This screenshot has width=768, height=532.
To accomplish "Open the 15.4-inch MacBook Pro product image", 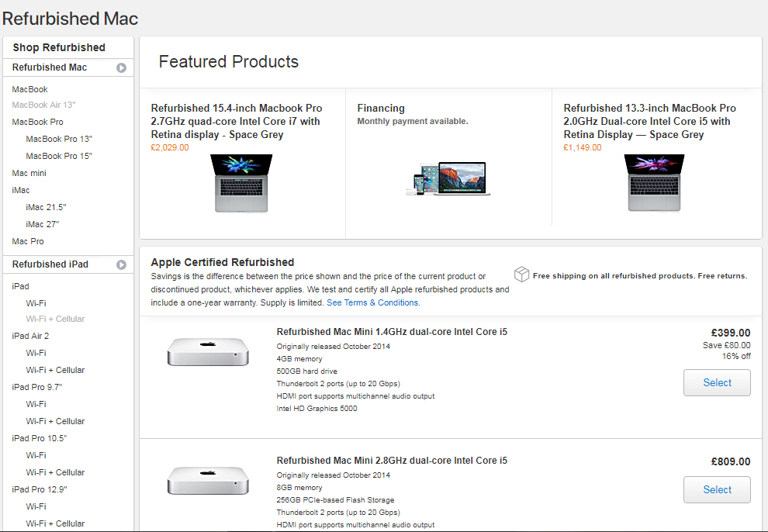I will (241, 184).
